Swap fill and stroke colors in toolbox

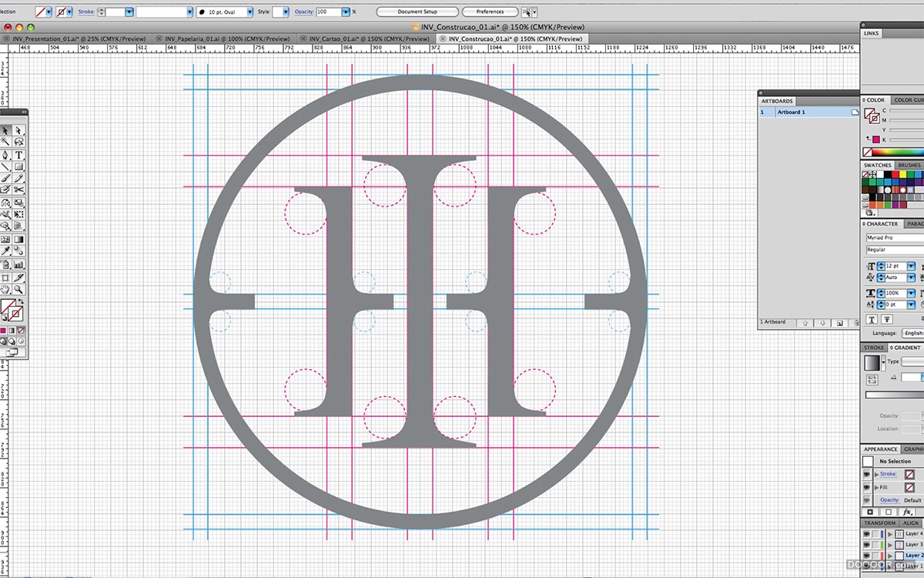pos(21,301)
